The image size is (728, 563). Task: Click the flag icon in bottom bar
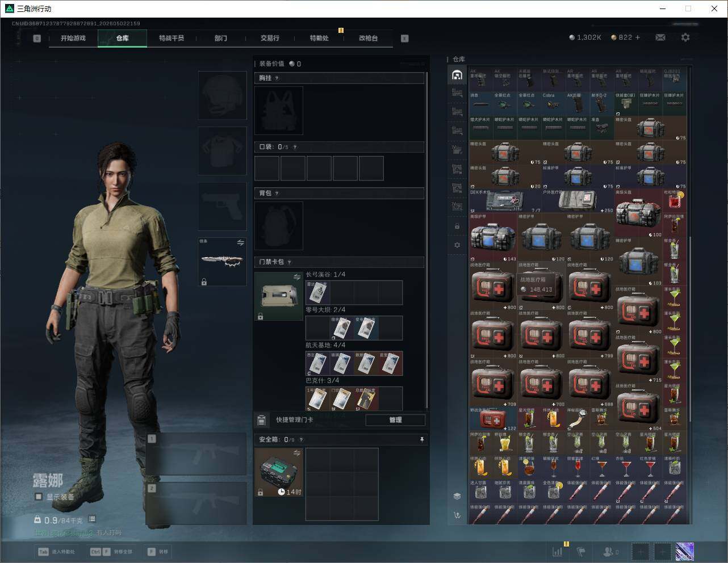coord(581,551)
